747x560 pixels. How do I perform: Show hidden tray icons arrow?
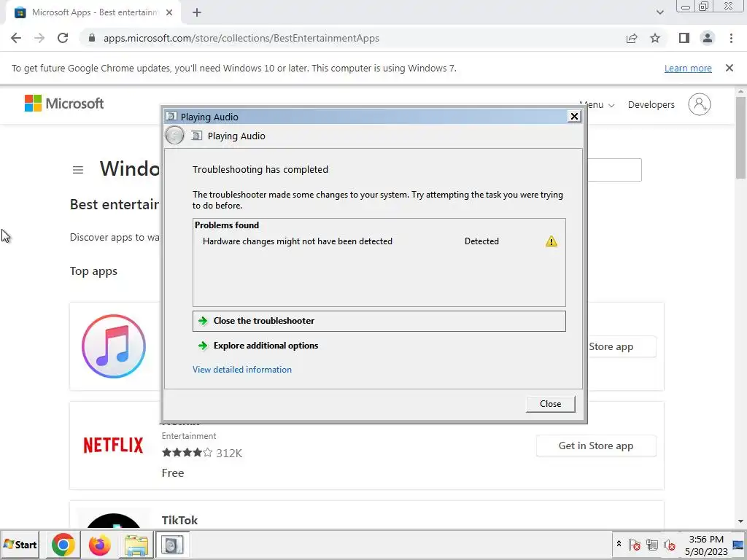[x=619, y=544]
